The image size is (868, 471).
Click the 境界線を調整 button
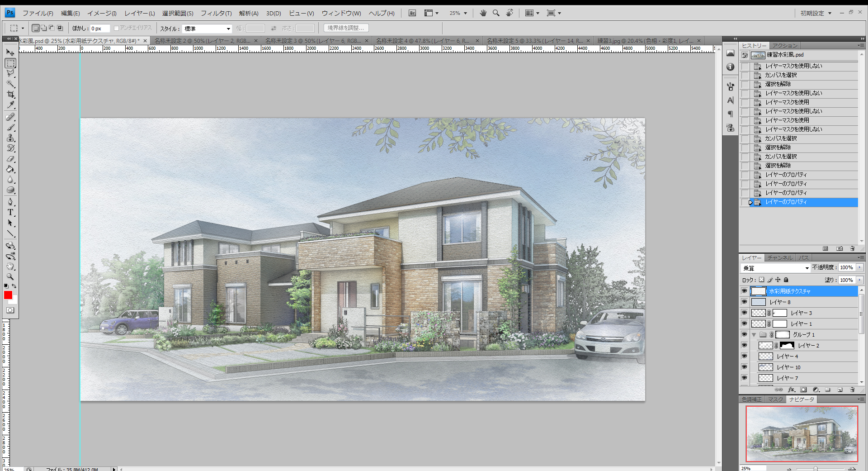tap(346, 28)
